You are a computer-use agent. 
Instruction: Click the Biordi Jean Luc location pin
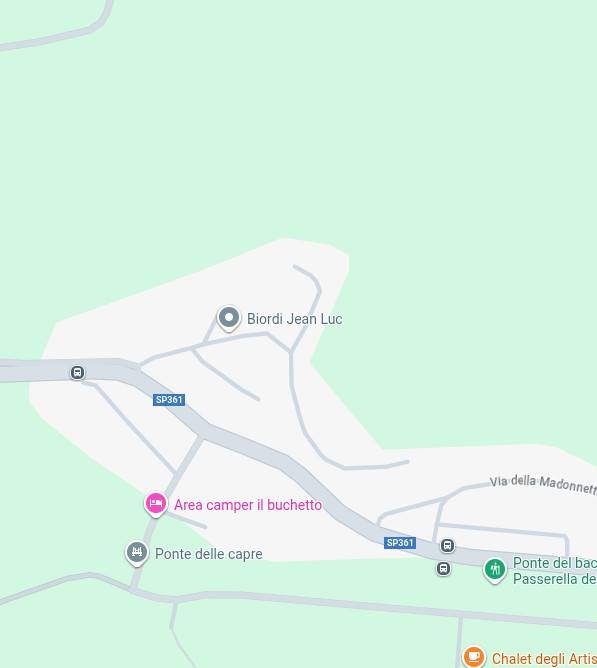pos(229,318)
